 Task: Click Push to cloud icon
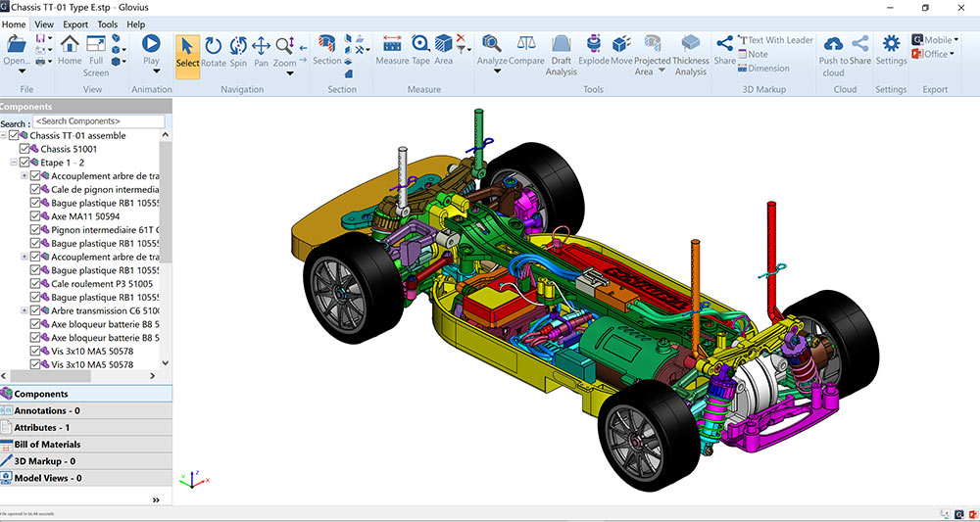click(833, 45)
